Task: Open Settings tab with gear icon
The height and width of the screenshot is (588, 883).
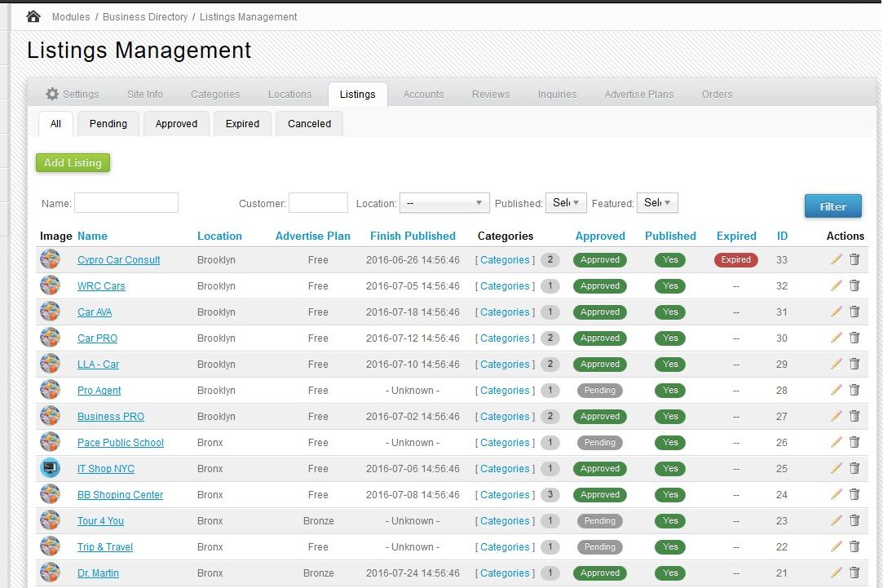Action: point(72,94)
